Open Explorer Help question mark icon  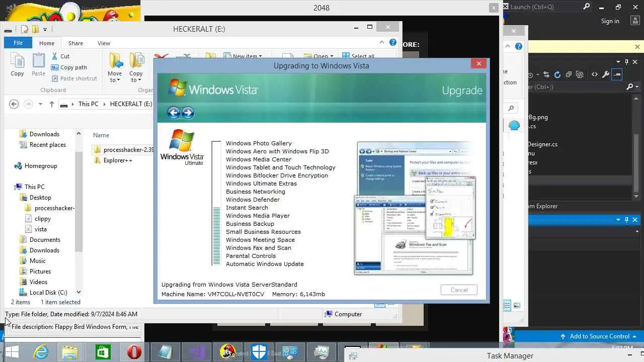point(393,43)
